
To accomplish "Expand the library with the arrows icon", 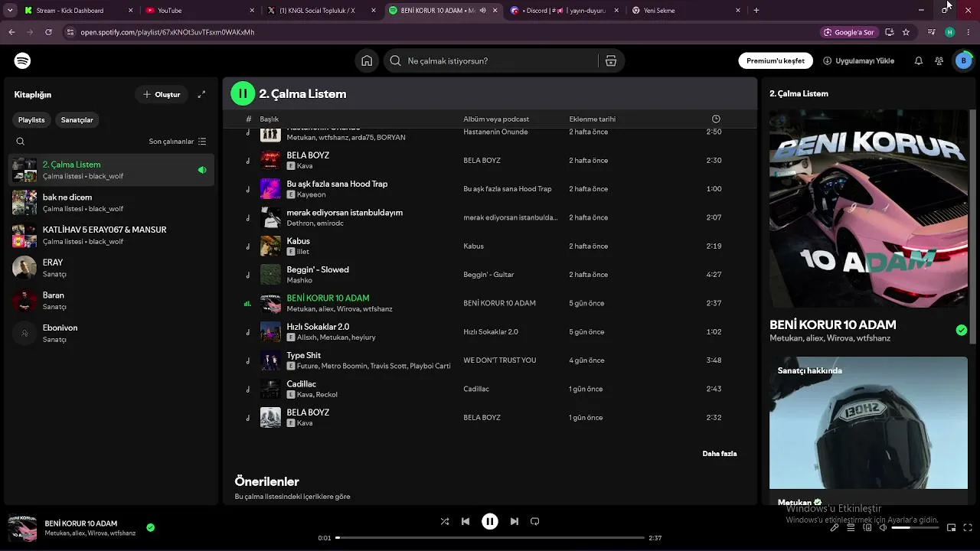I will coord(201,94).
